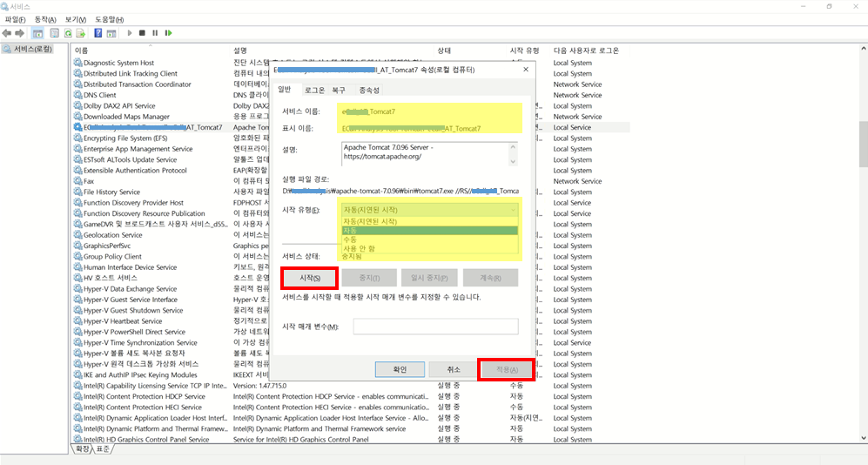
Task: Sort by the 시작 유형 column header
Action: 528,51
